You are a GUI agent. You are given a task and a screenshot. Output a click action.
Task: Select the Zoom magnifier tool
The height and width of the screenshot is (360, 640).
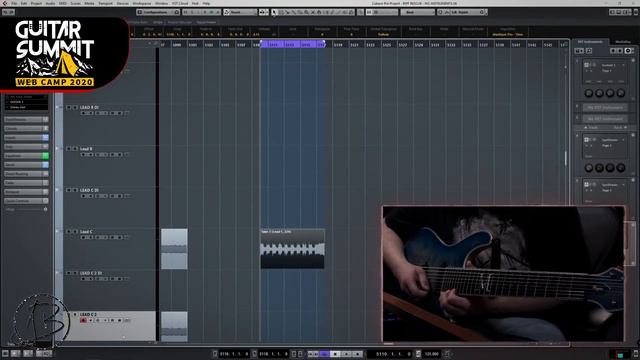pos(307,12)
